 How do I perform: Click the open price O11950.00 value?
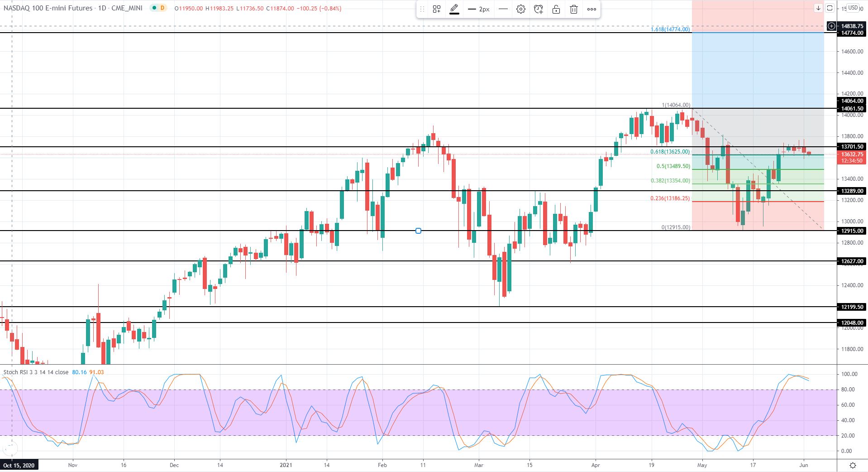point(189,8)
